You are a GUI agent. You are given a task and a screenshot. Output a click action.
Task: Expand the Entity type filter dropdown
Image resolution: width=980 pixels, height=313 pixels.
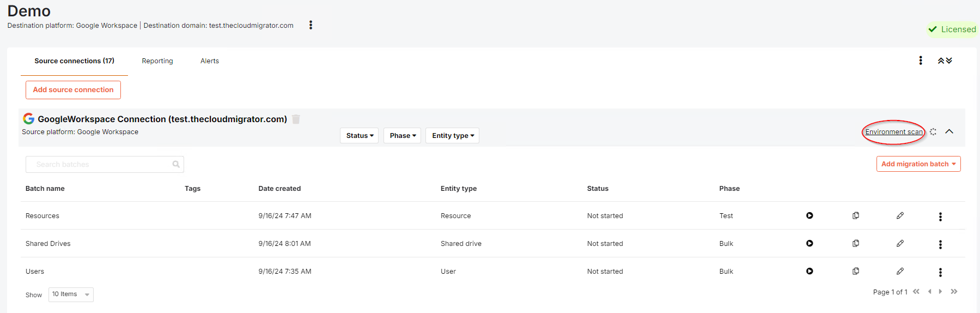click(x=452, y=136)
